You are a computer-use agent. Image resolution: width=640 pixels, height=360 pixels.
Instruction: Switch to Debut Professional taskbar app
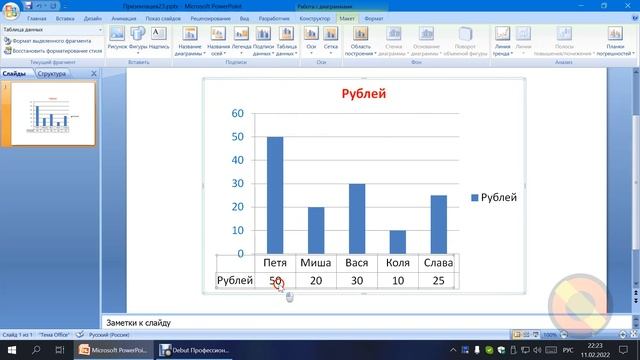[194, 350]
